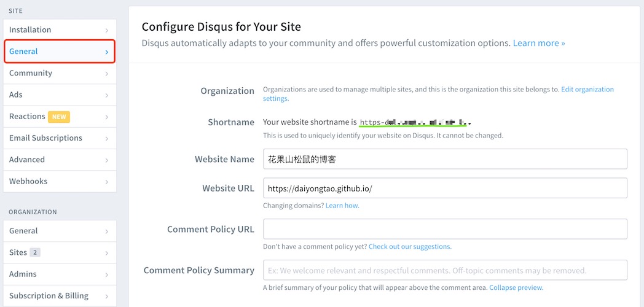This screenshot has height=307, width=644.
Task: Click the NEW badge next to Reactions
Action: coord(59,117)
